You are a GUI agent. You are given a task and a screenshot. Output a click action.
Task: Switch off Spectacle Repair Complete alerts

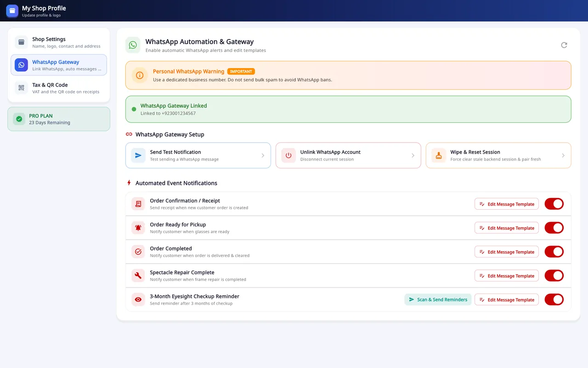(554, 276)
